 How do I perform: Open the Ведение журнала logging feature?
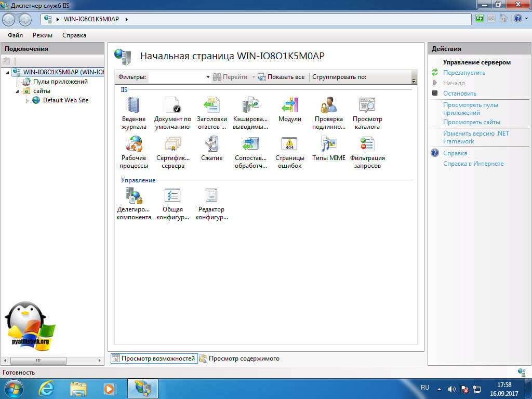(x=134, y=106)
